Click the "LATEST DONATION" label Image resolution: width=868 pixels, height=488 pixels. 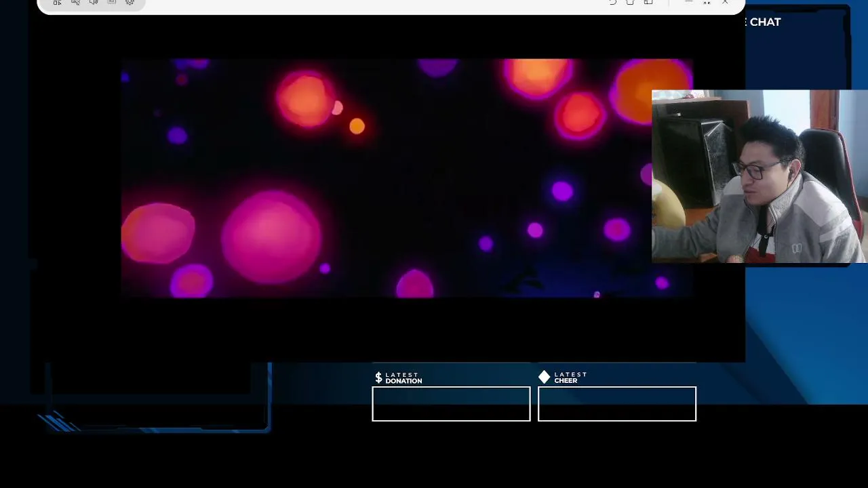pyautogui.click(x=403, y=378)
